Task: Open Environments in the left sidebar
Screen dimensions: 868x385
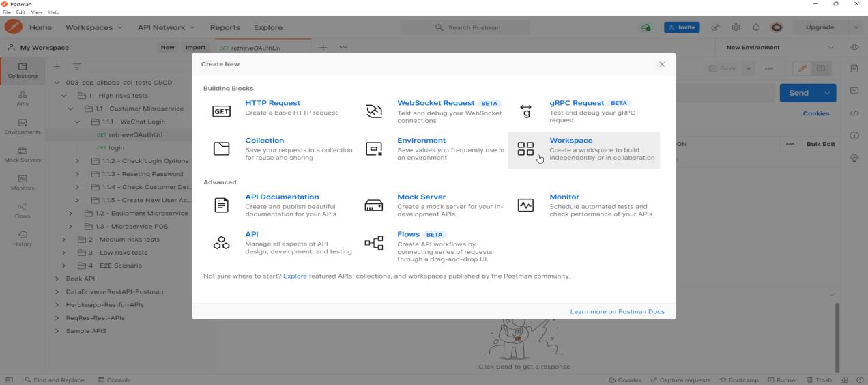Action: click(23, 126)
